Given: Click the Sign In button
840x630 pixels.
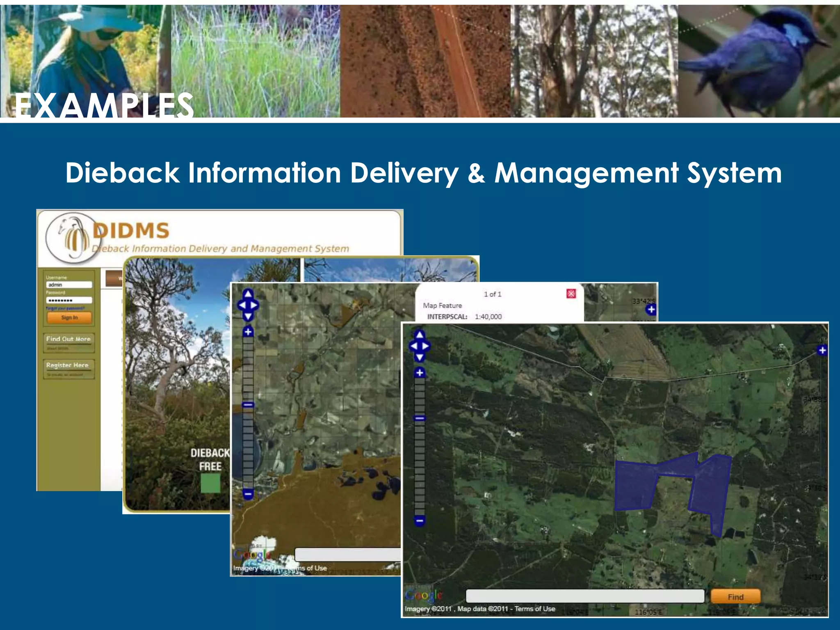Looking at the screenshot, I should point(69,317).
